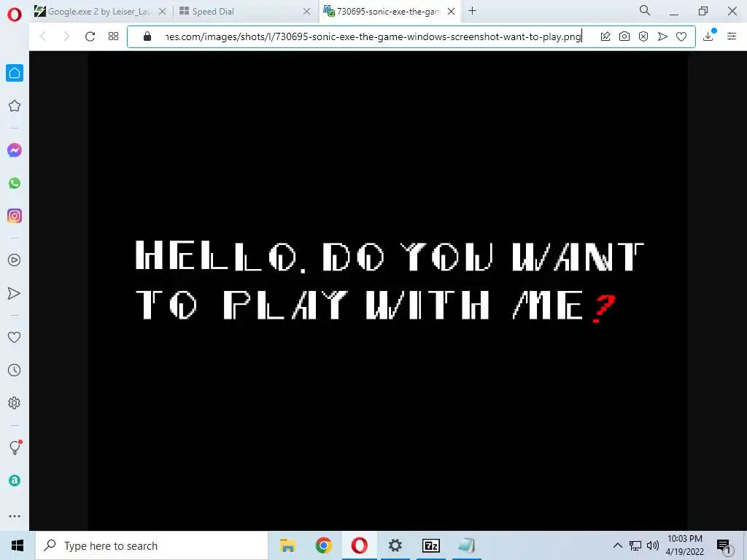The image size is (747, 560).
Task: Open the Opera main menu logo
Action: 15,15
